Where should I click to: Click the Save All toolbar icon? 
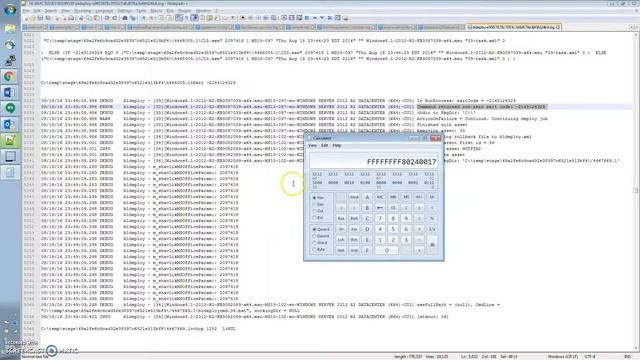tap(48, 18)
